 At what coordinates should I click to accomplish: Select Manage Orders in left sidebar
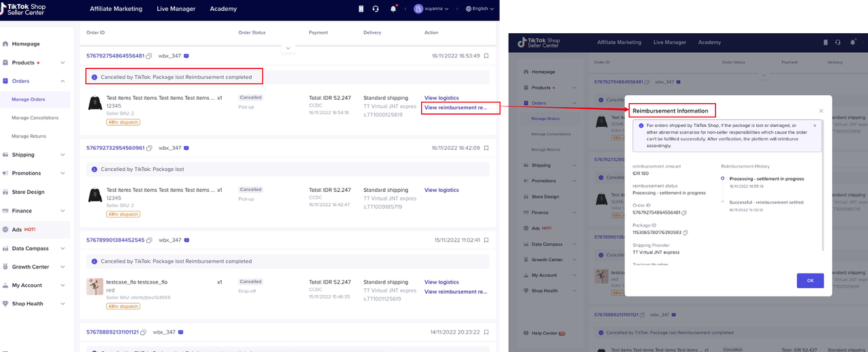(28, 100)
